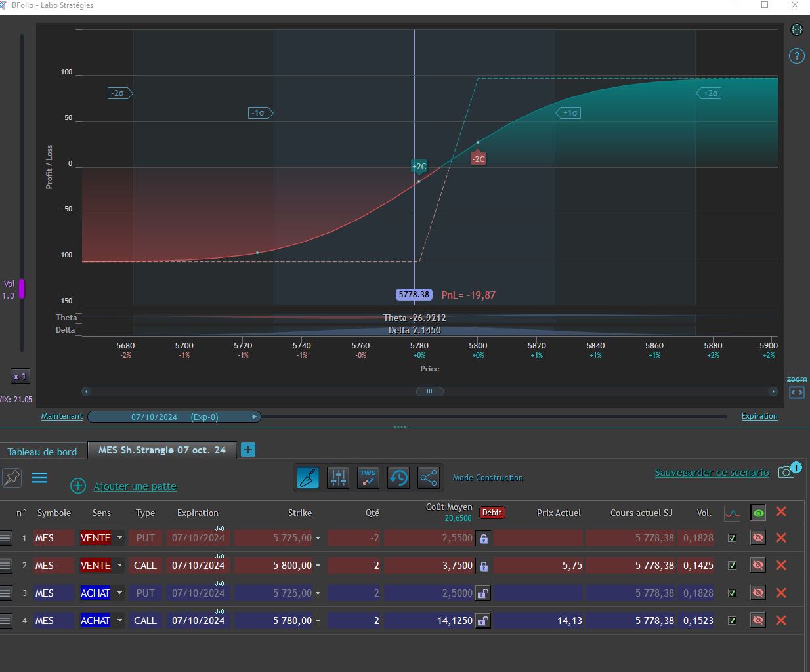
Task: Select the history clock mode icon
Action: coord(398,477)
